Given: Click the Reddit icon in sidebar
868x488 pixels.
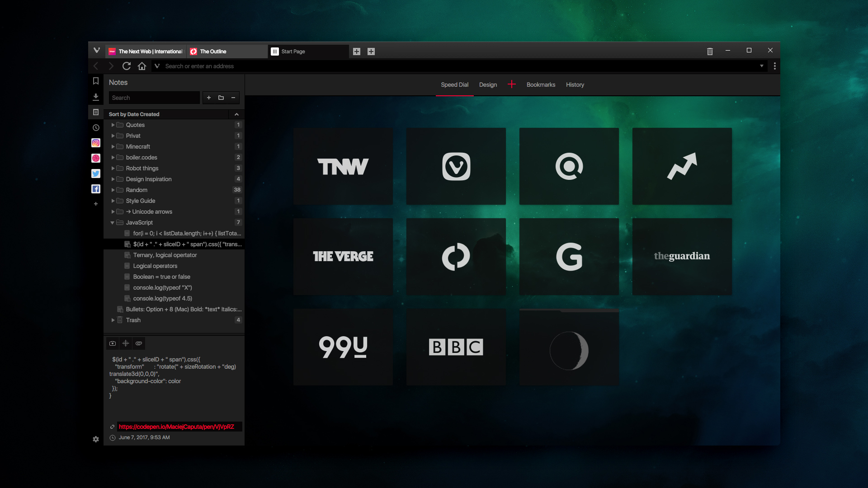Looking at the screenshot, I should 95,159.
